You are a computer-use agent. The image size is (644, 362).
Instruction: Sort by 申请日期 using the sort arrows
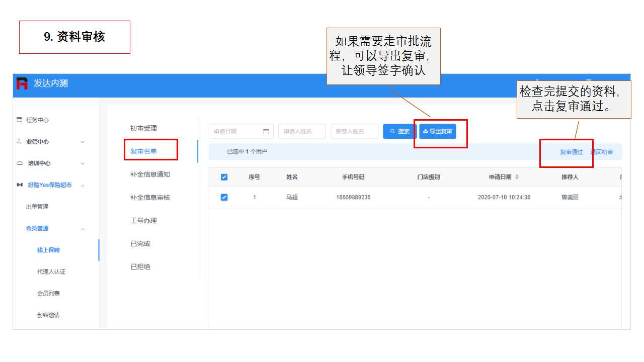pos(517,177)
